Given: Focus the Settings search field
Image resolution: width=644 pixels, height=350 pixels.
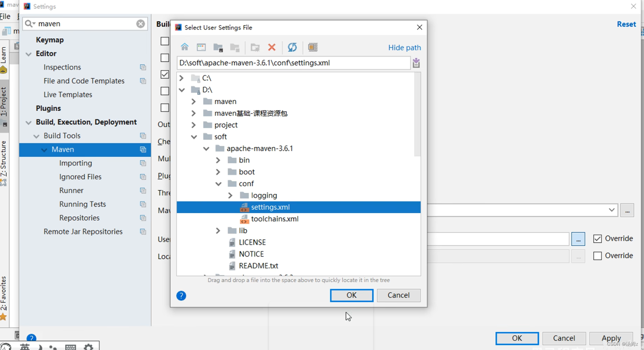Looking at the screenshot, I should tap(85, 24).
